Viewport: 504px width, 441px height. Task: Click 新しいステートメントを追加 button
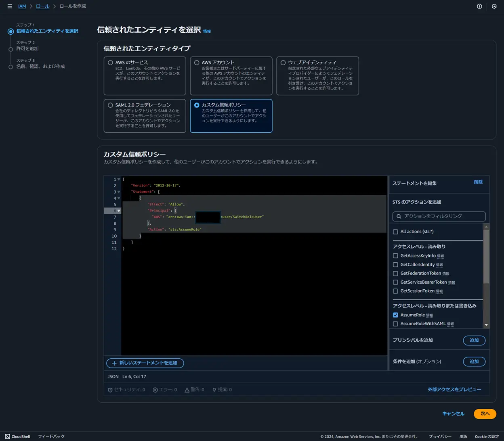tap(145, 363)
